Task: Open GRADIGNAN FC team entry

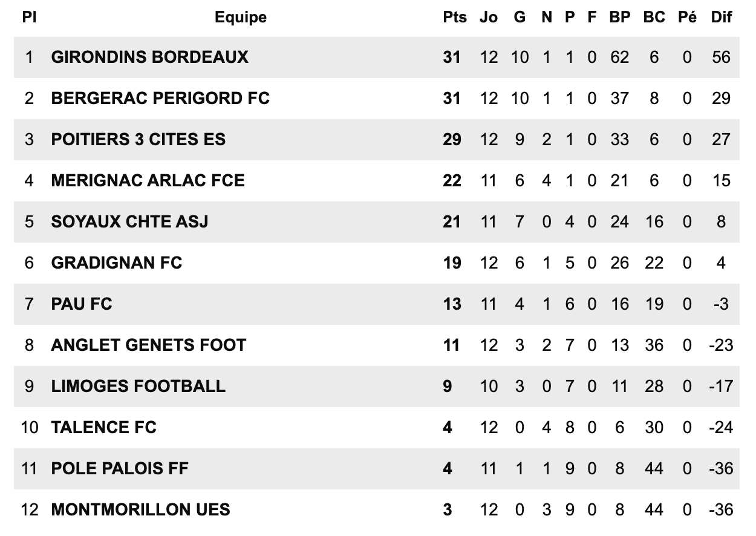Action: pos(117,263)
